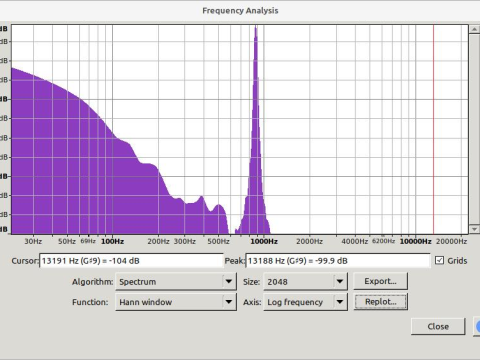The width and height of the screenshot is (480, 360).
Task: Click the 500Hz axis label
Action: [218, 241]
